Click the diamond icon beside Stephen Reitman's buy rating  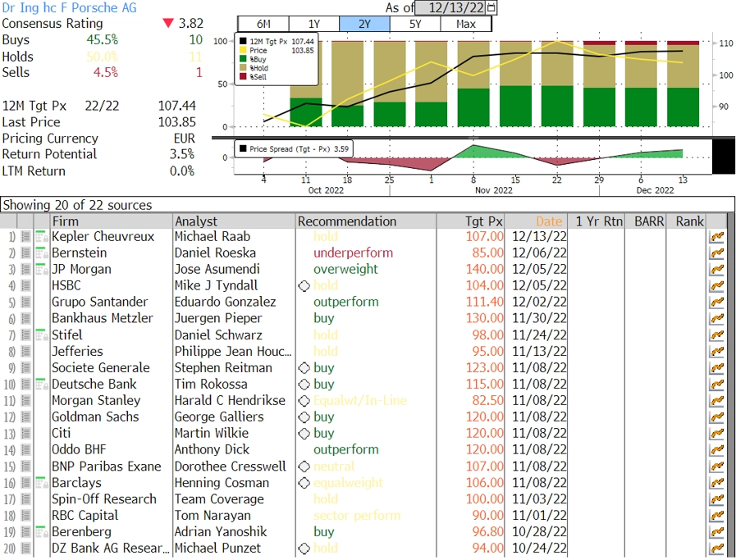tap(304, 368)
